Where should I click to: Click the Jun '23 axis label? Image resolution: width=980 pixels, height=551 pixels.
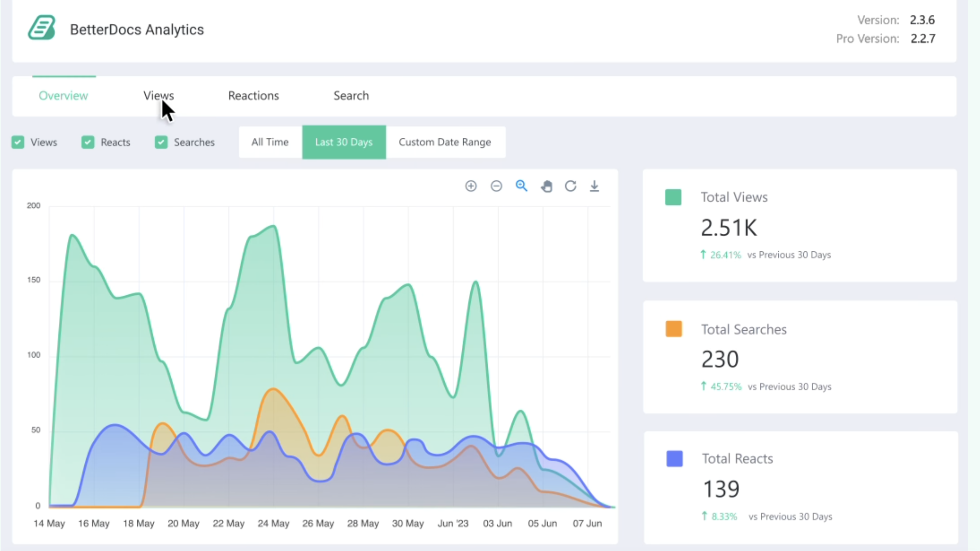453,524
